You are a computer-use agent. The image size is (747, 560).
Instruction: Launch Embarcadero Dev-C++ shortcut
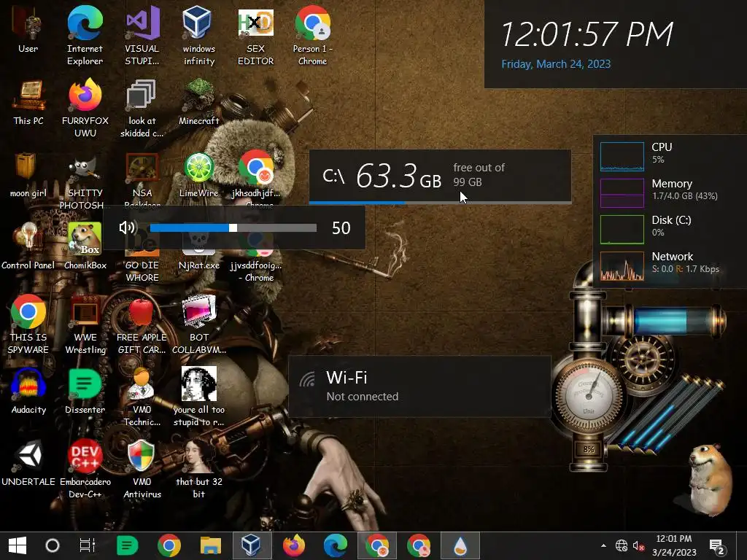(x=85, y=469)
